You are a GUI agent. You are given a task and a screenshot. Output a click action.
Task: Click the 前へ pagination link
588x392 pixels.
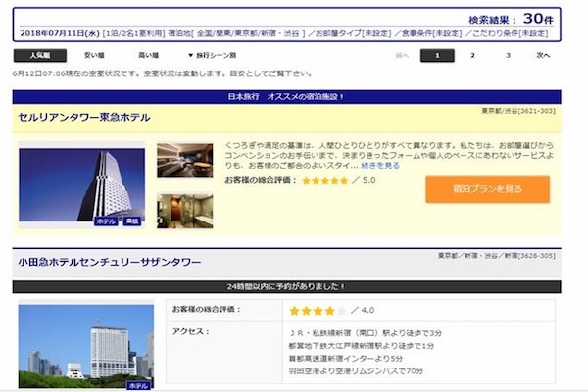[402, 56]
